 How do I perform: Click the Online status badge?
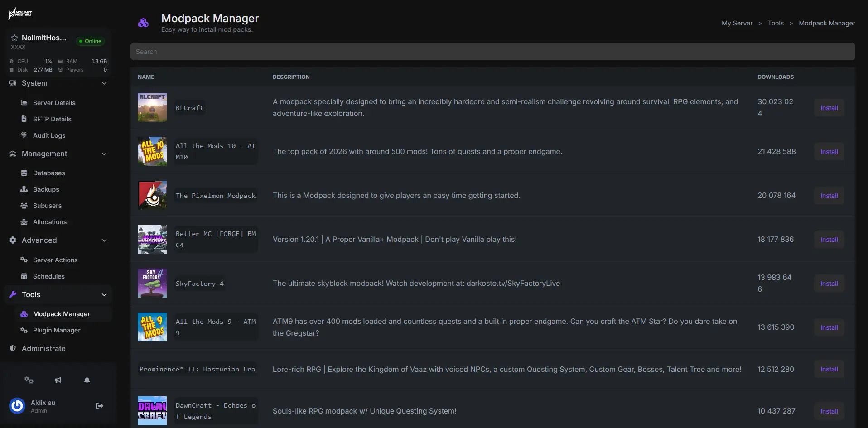91,41
